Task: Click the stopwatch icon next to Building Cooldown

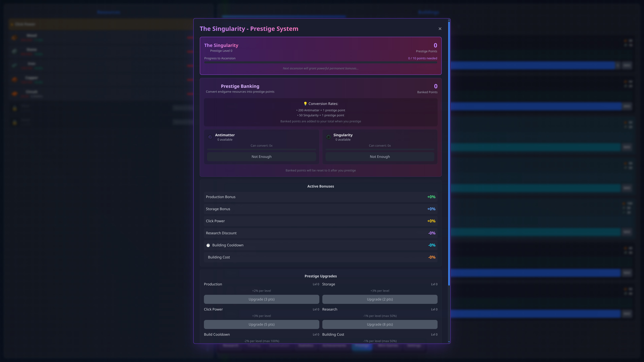Action: (208, 245)
